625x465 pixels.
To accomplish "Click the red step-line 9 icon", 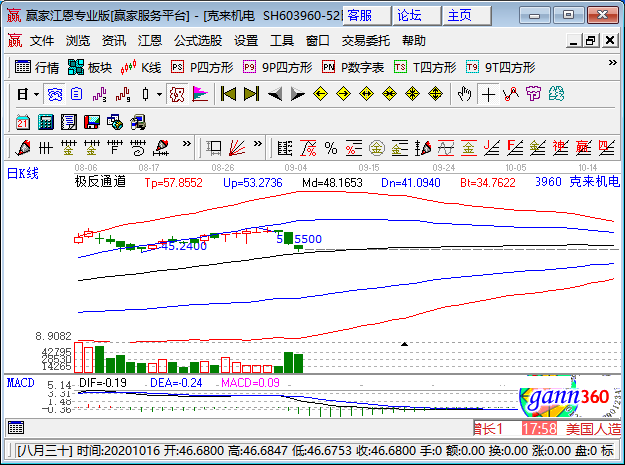I will 123,94.
